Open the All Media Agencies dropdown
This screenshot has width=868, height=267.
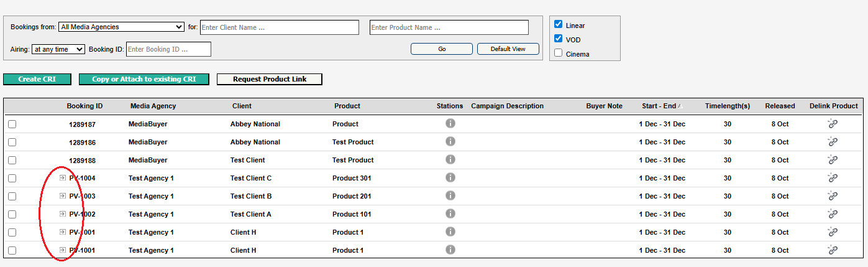tap(121, 27)
